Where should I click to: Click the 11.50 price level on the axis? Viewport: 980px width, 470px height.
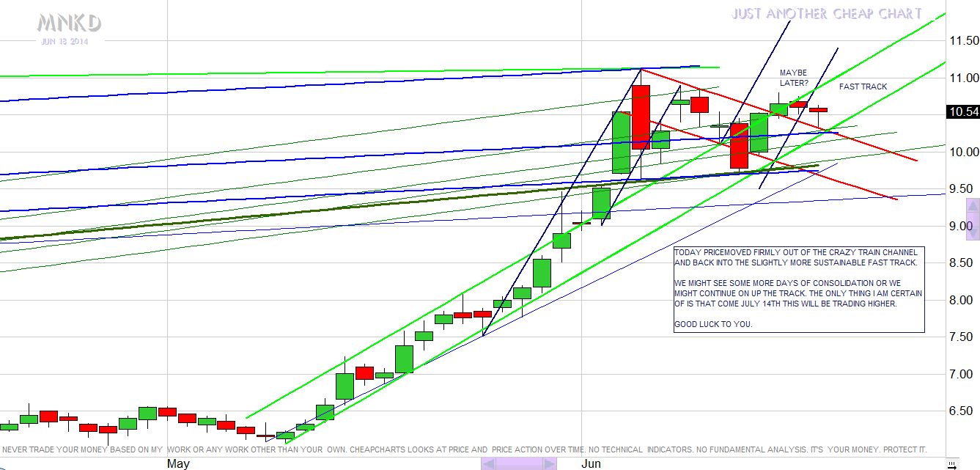[x=961, y=40]
